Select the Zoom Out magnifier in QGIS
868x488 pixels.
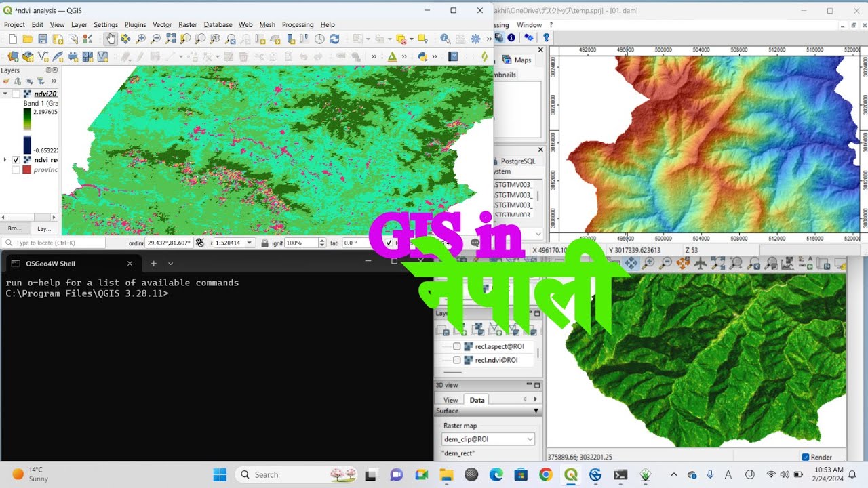155,39
